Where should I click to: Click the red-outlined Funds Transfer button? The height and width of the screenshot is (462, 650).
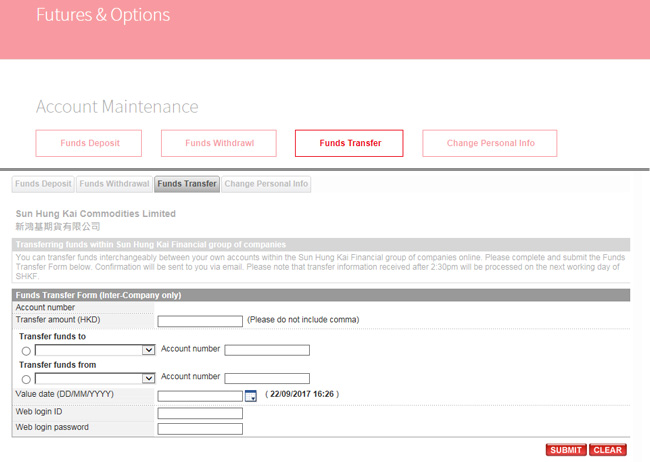click(349, 143)
